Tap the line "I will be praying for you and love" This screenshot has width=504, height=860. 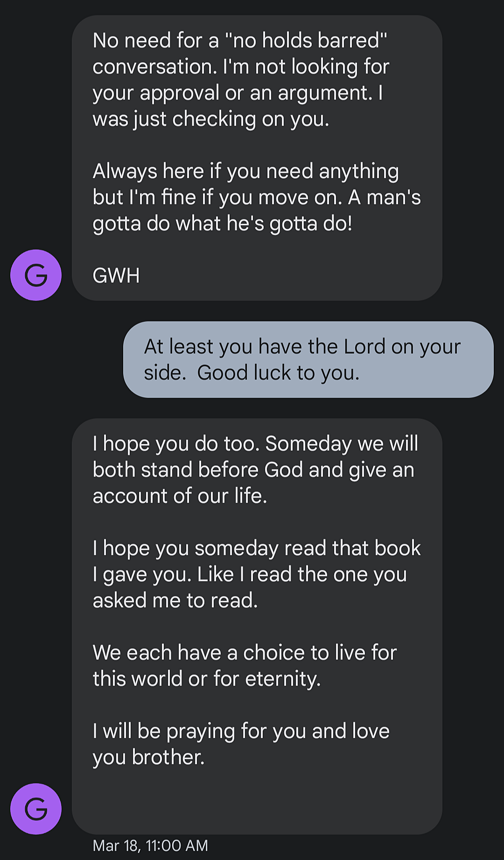241,731
